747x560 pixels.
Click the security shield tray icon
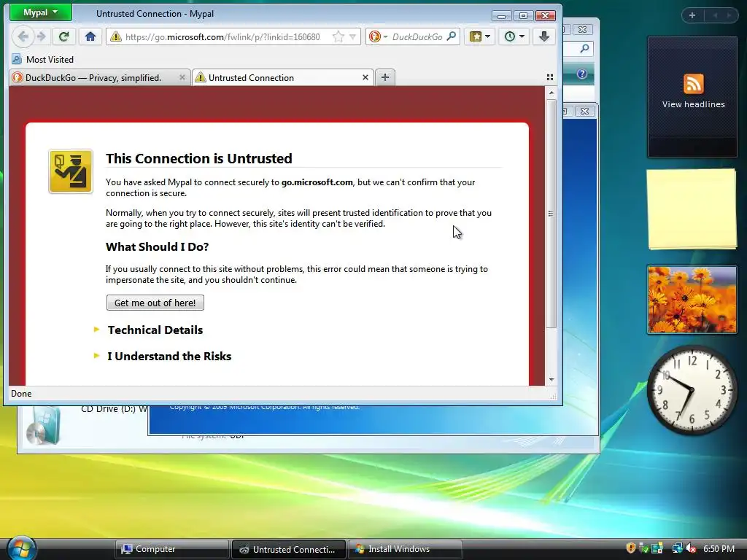click(x=631, y=548)
